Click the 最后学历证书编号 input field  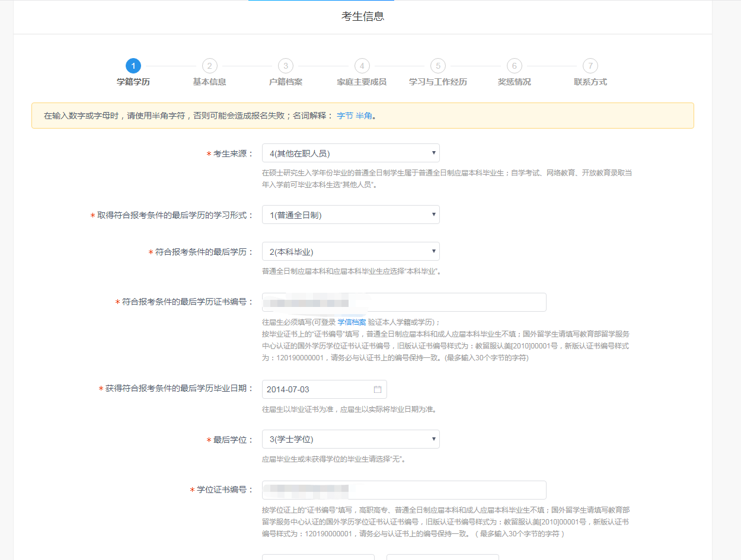tap(404, 302)
